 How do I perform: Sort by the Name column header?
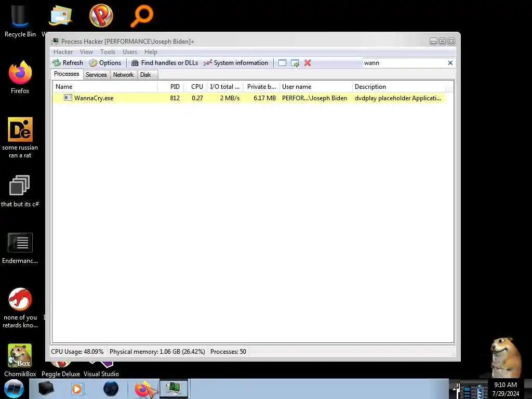tap(105, 87)
